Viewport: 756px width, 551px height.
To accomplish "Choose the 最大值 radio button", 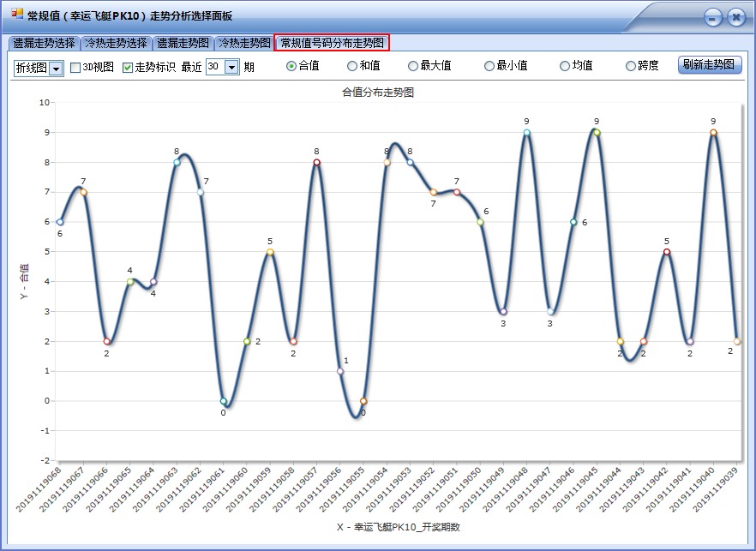I will 413,66.
